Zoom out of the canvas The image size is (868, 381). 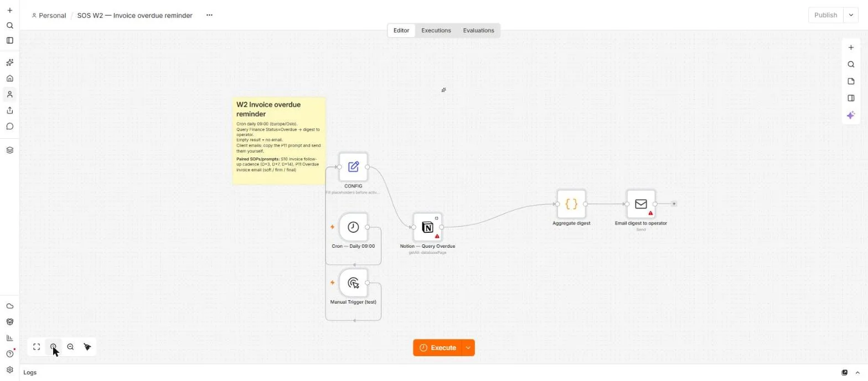(70, 347)
